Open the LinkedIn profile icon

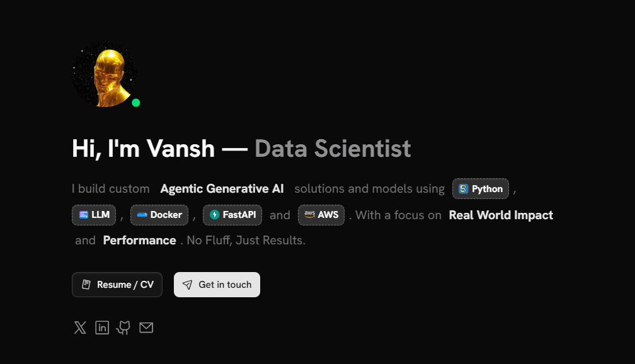pyautogui.click(x=101, y=327)
